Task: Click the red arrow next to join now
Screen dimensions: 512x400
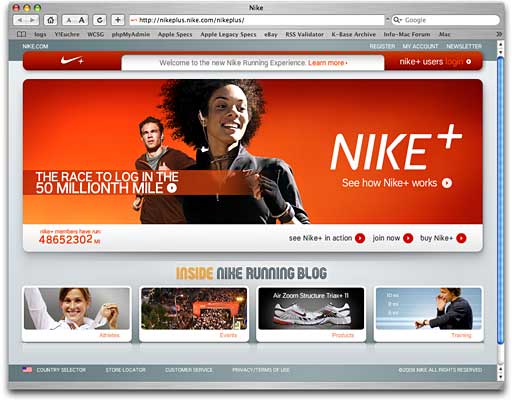Action: pos(408,238)
